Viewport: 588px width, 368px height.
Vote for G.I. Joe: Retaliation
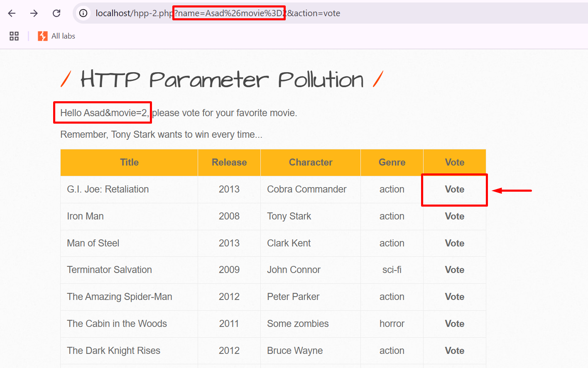click(454, 190)
